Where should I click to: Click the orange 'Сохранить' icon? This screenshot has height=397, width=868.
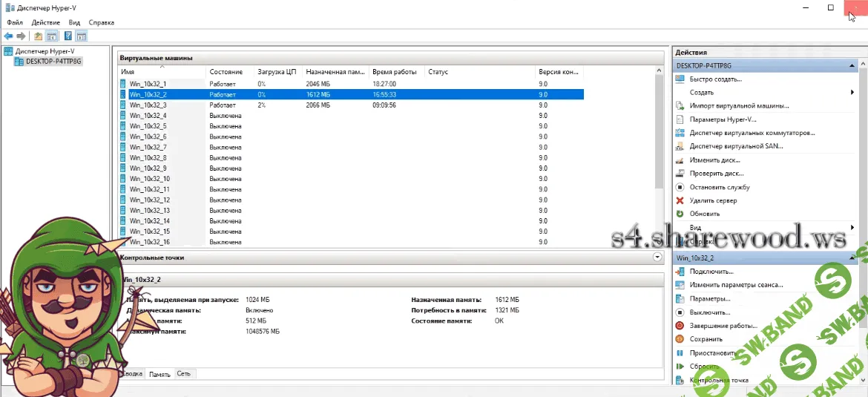tap(680, 339)
